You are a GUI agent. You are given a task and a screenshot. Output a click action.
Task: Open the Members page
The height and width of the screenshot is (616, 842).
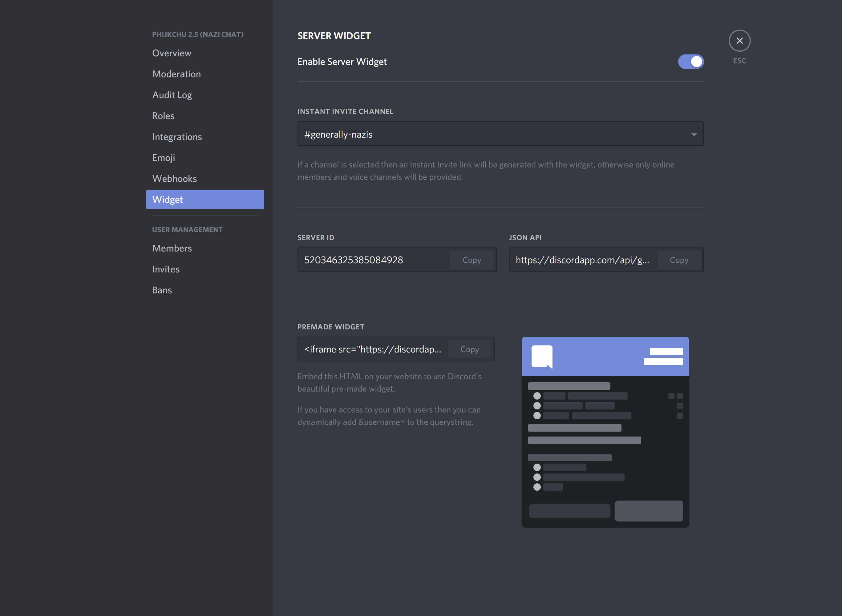(x=205, y=248)
